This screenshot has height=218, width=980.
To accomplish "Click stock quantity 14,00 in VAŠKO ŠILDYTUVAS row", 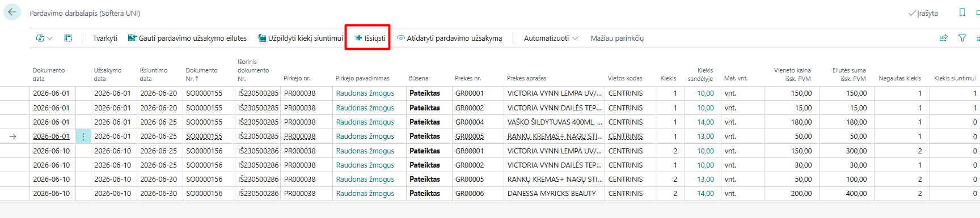I will tap(706, 122).
